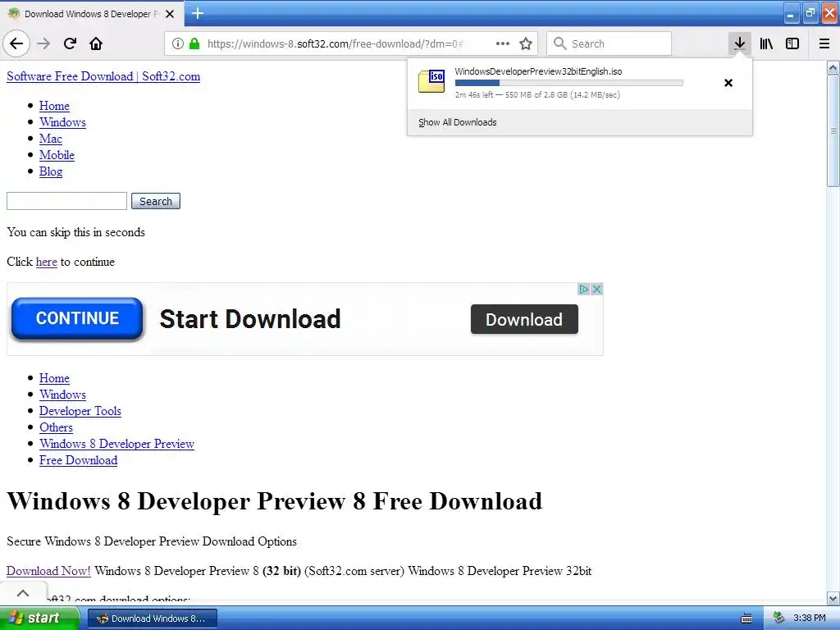Click the AdChoices triangle icon
Viewport: 840px width, 630px height.
coord(584,290)
